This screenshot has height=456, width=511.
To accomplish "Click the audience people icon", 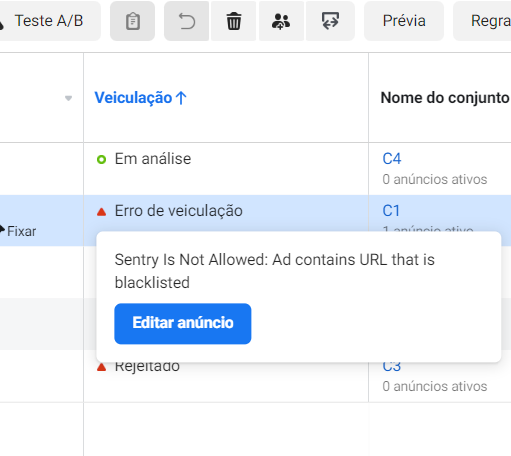I will tap(281, 21).
